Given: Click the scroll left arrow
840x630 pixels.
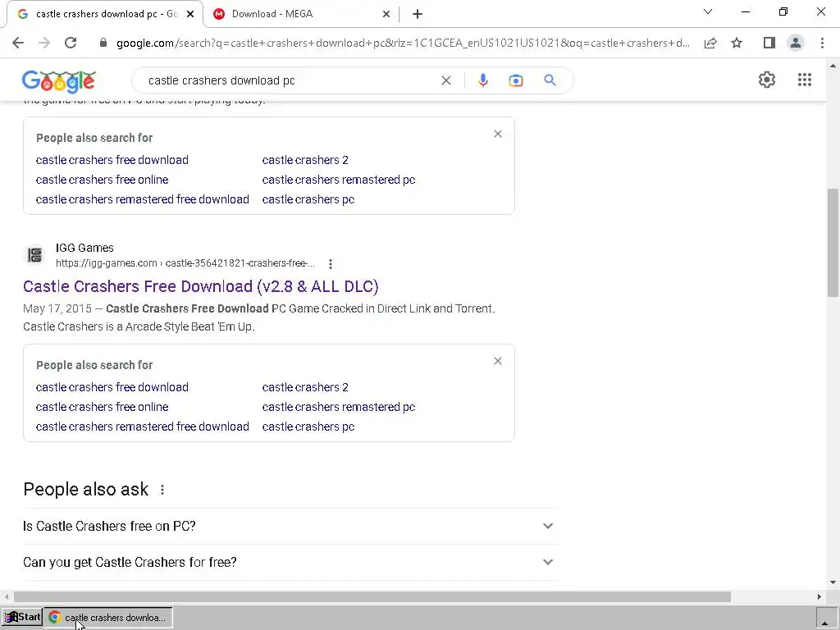Looking at the screenshot, I should coord(7,597).
